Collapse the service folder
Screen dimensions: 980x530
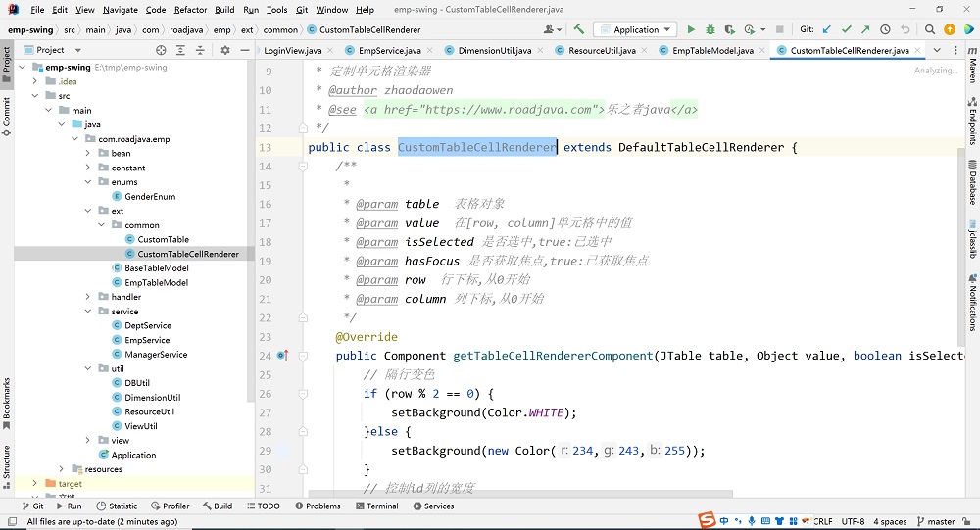[88, 312]
